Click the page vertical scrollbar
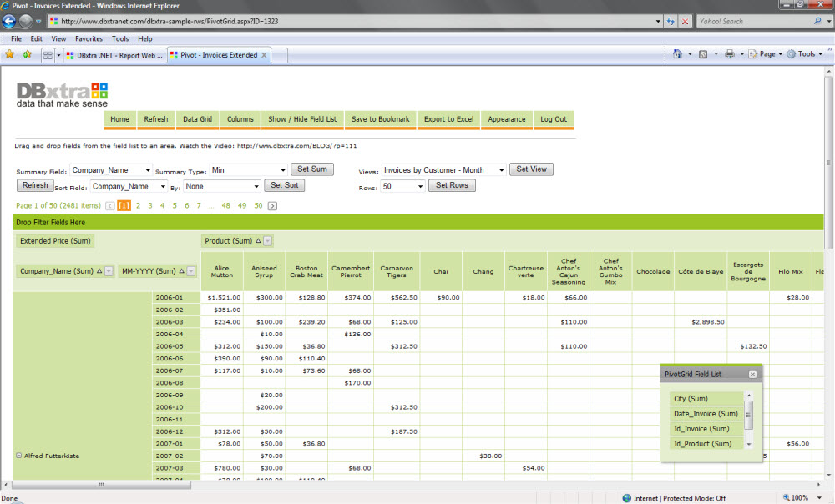 (828, 163)
